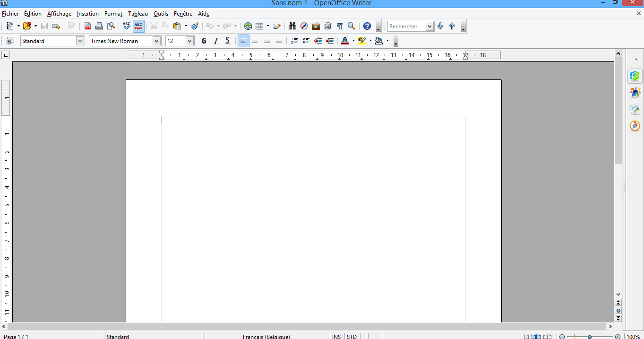Open the Format menu

click(x=113, y=14)
